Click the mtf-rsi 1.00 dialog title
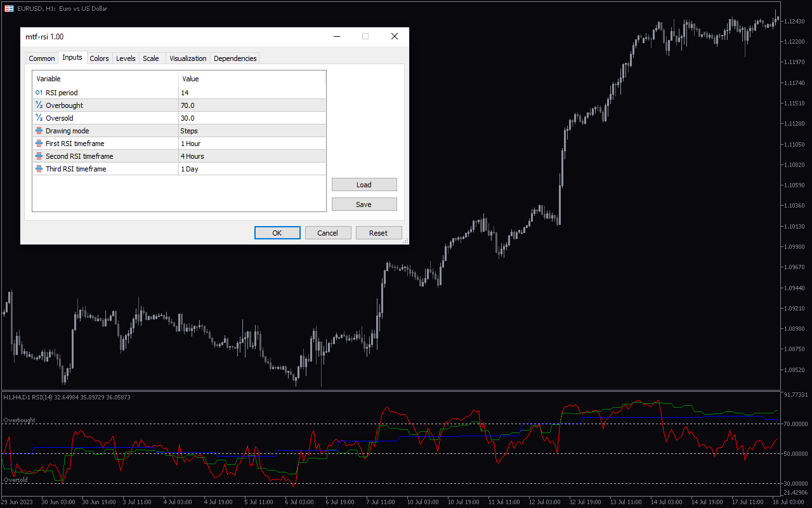Image resolution: width=812 pixels, height=508 pixels. [44, 37]
